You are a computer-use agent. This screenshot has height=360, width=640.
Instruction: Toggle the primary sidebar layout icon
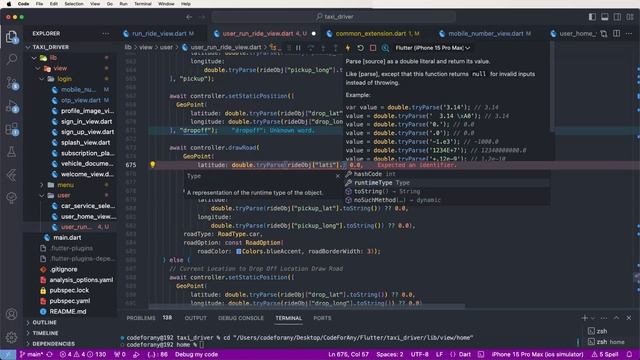point(592,17)
